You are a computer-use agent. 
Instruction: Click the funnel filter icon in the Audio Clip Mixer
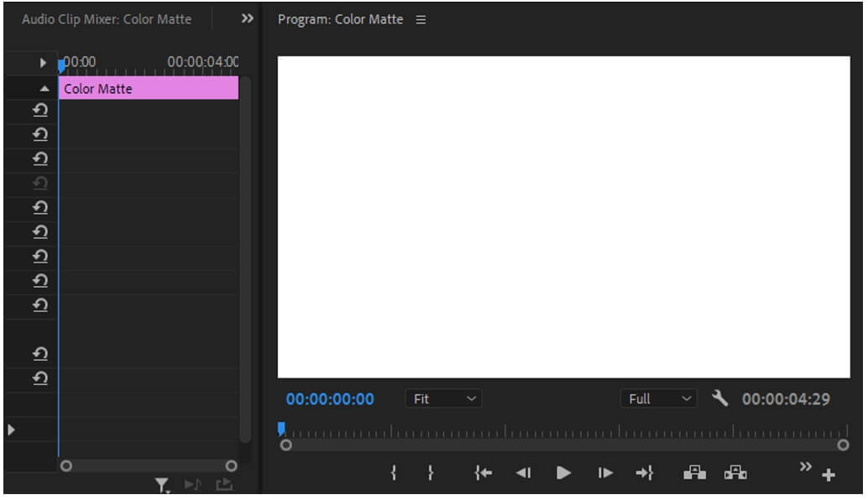pos(159,485)
